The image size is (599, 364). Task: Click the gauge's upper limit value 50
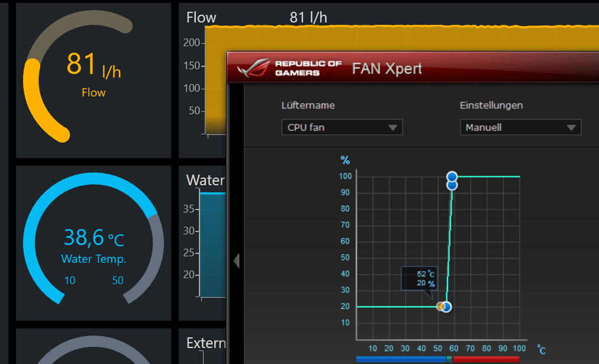118,281
